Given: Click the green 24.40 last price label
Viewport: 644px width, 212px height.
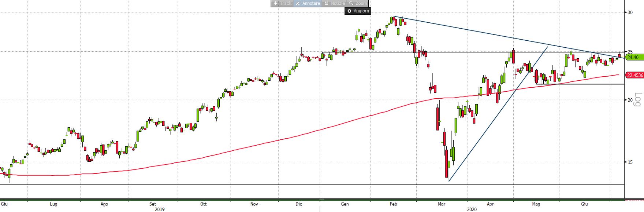Looking at the screenshot, I should point(634,58).
